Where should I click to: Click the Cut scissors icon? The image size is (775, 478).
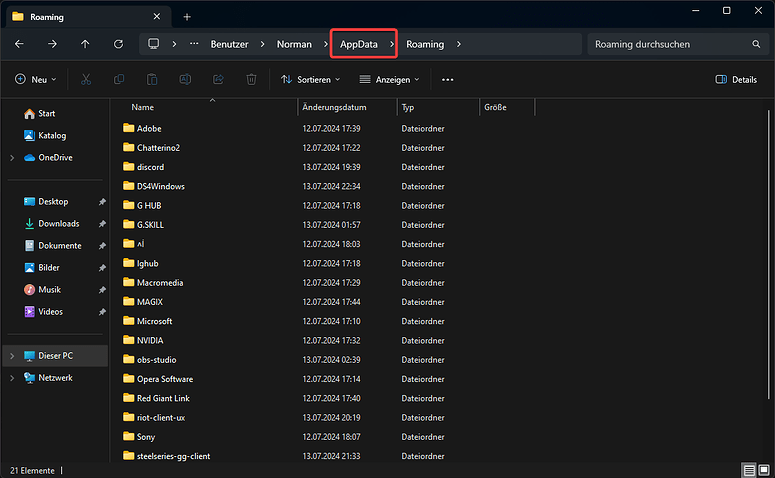[x=86, y=79]
